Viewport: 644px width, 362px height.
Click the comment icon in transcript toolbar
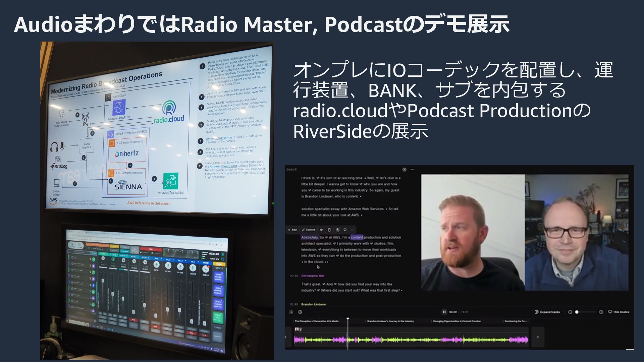point(345,230)
